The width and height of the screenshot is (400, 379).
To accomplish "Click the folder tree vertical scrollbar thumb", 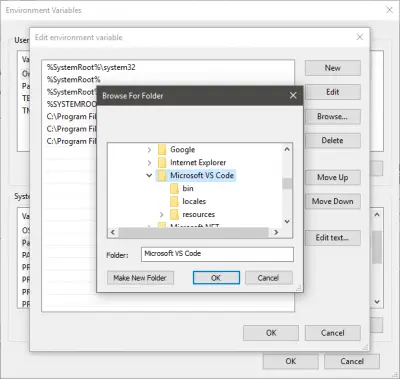I will tap(287, 183).
